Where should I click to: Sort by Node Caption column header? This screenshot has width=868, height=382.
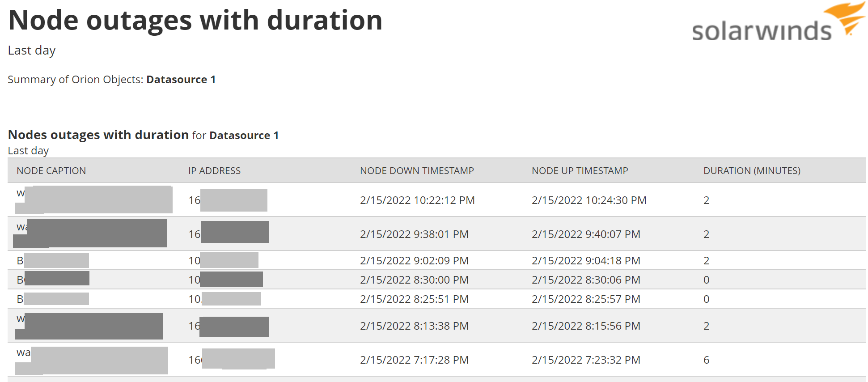(51, 170)
